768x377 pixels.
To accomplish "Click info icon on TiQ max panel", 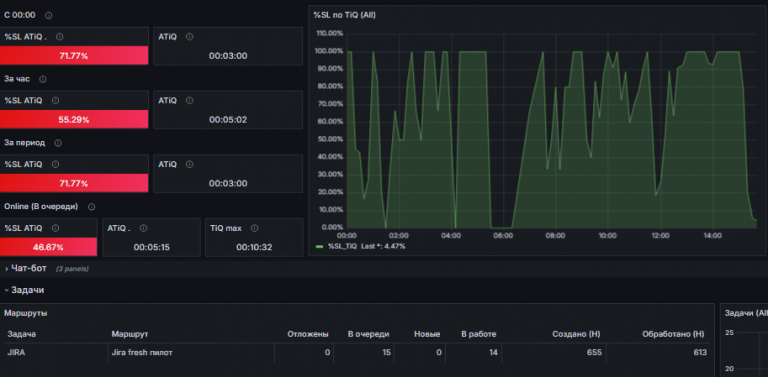I will (x=254, y=228).
